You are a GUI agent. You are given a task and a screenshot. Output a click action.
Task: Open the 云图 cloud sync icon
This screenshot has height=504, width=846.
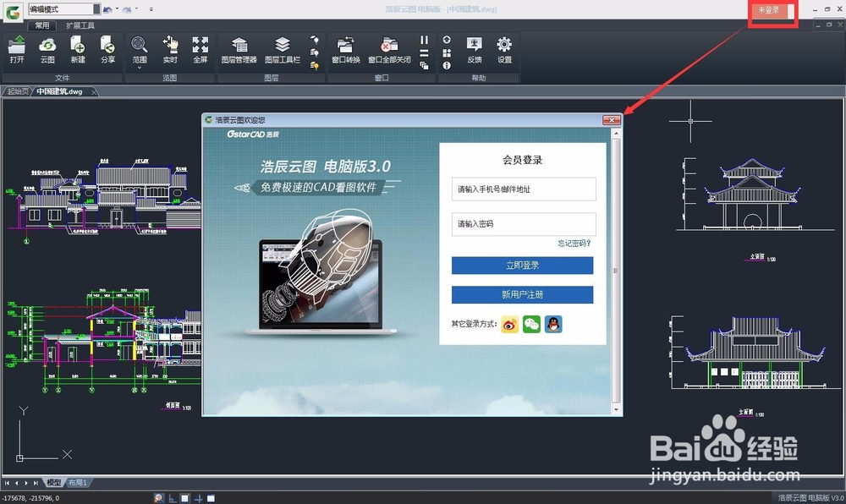(47, 50)
